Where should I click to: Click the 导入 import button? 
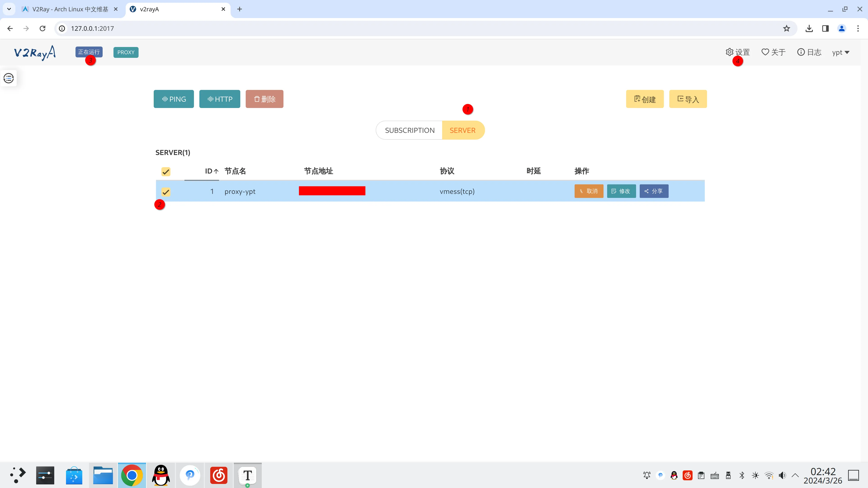[688, 99]
